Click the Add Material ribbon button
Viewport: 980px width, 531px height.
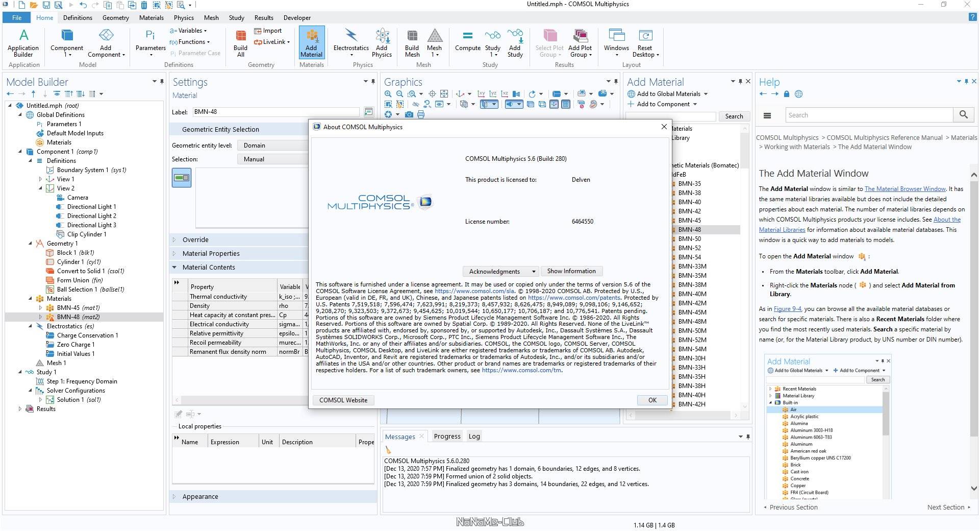click(x=311, y=43)
